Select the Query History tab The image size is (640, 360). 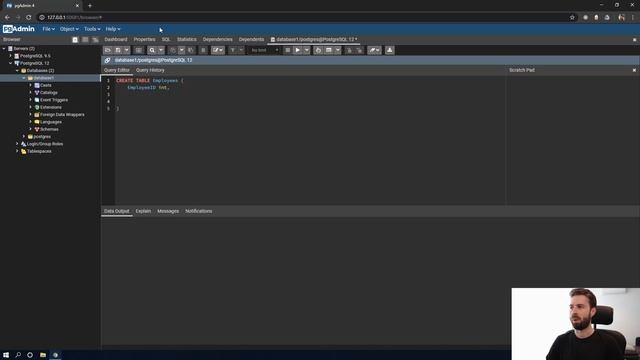click(150, 70)
